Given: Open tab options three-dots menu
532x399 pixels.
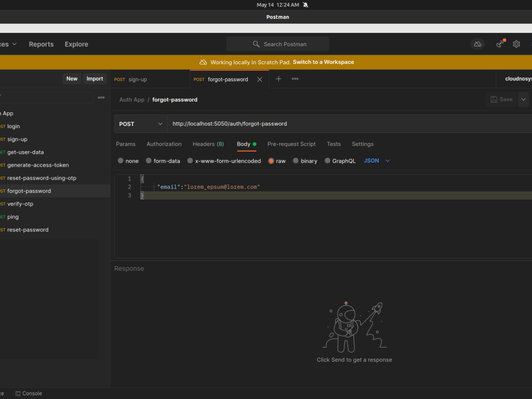Looking at the screenshot, I should click(295, 79).
